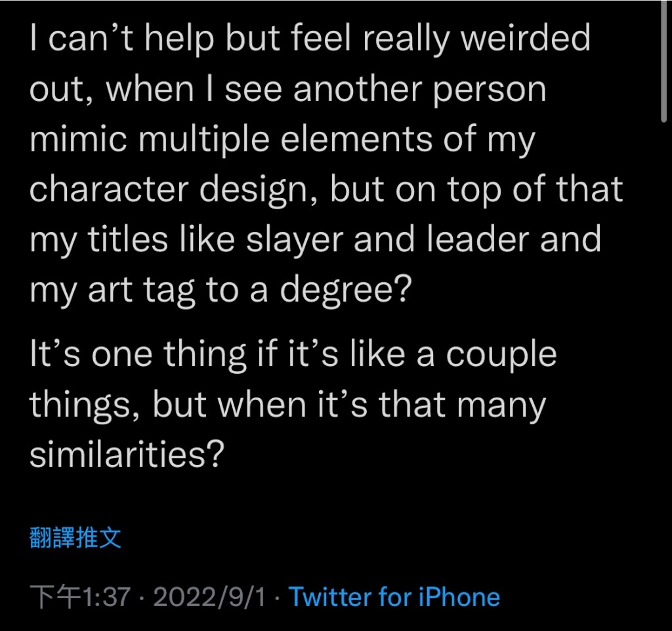Click the word 'things,' in second paragraph

85,407
